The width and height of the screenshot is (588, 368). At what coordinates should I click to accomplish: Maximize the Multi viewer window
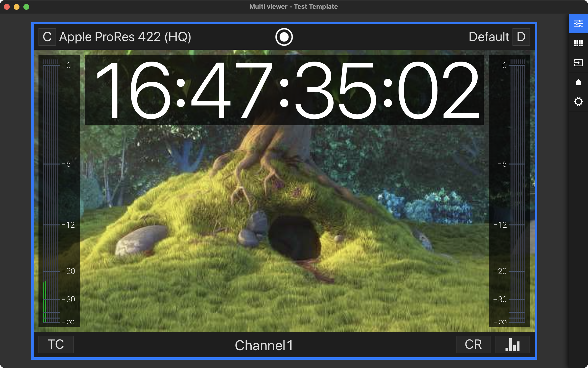26,7
